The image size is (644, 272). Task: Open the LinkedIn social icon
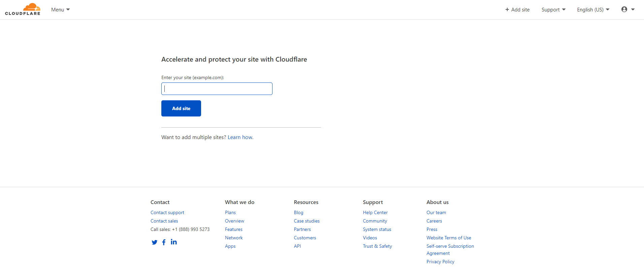174,242
